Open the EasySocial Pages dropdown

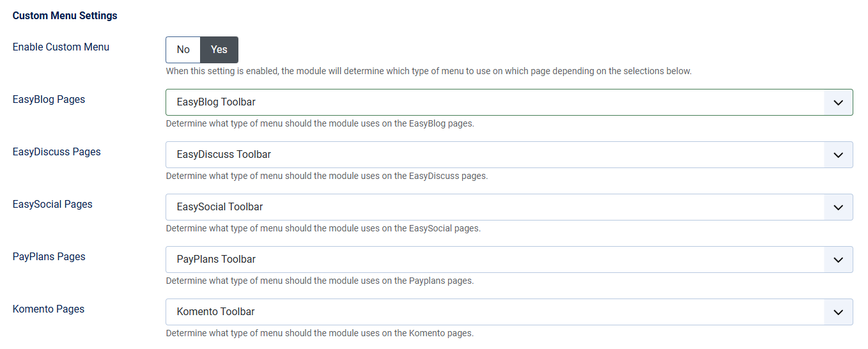[x=509, y=207]
